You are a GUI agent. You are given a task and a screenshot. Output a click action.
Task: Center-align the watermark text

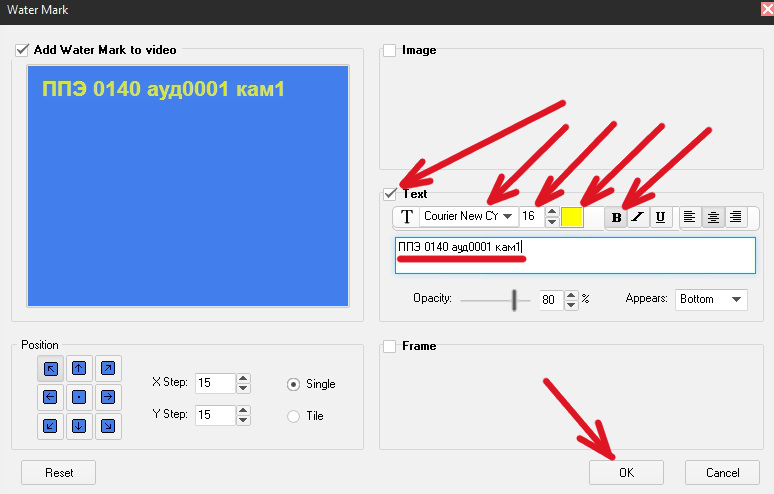pyautogui.click(x=713, y=217)
